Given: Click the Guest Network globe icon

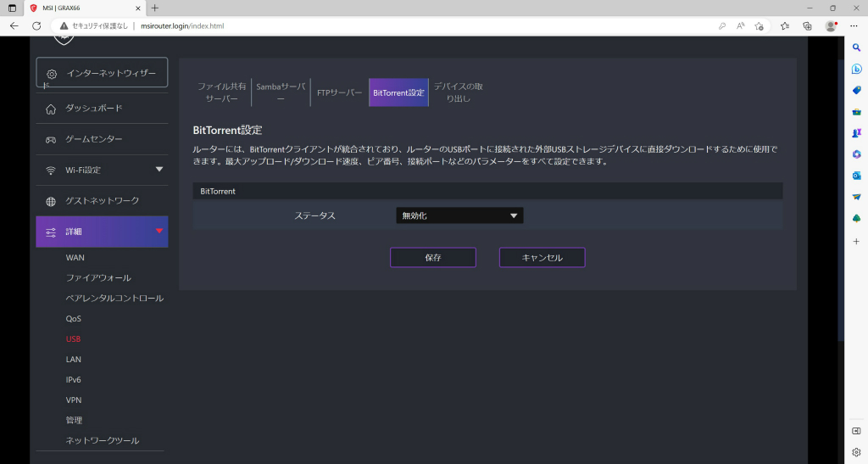Looking at the screenshot, I should 51,202.
